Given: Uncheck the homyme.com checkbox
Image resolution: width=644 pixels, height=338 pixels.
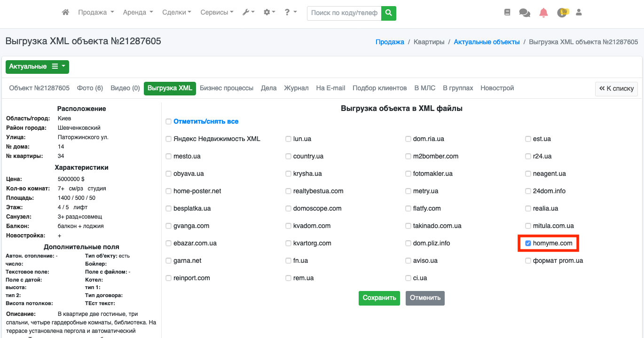Looking at the screenshot, I should tap(528, 244).
